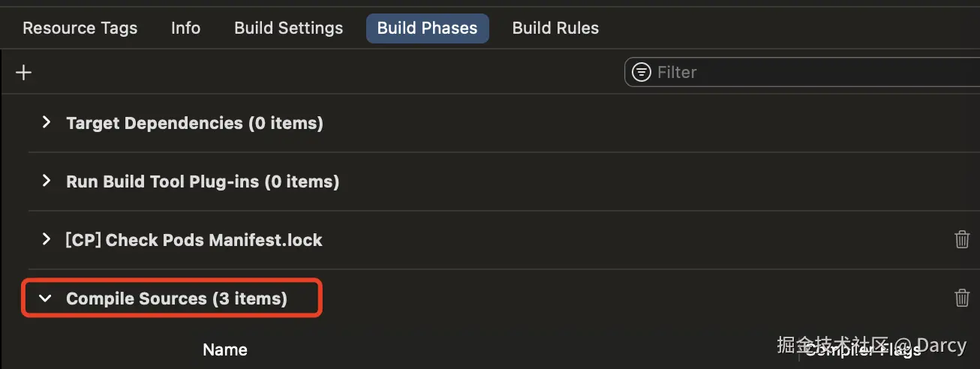Delete the Compile Sources phase via trash
This screenshot has height=369, width=980.
pos(961,298)
